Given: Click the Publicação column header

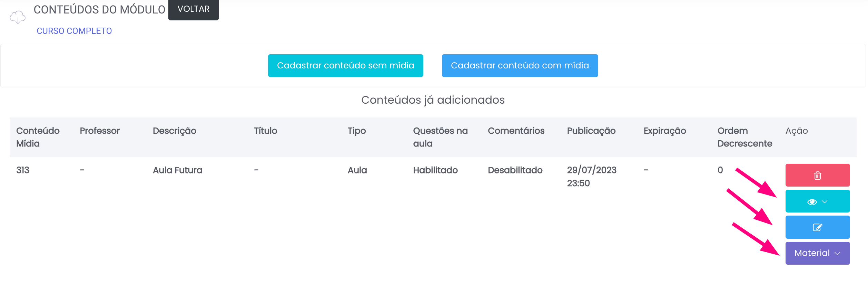Looking at the screenshot, I should (x=591, y=131).
